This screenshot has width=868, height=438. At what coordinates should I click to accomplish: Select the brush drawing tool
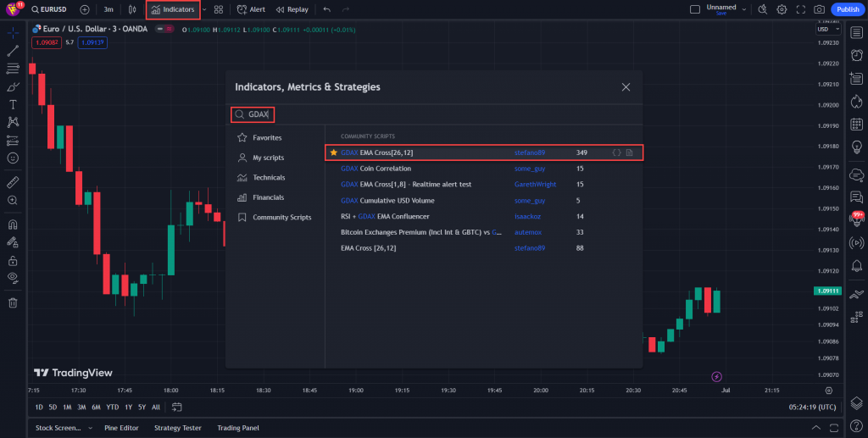pos(13,86)
